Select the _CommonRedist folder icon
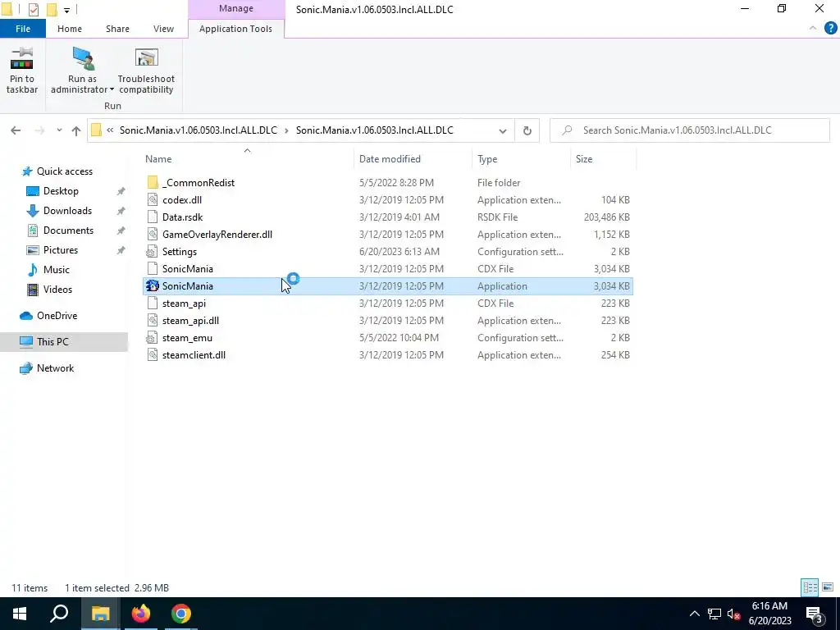This screenshot has width=840, height=630. (x=153, y=183)
